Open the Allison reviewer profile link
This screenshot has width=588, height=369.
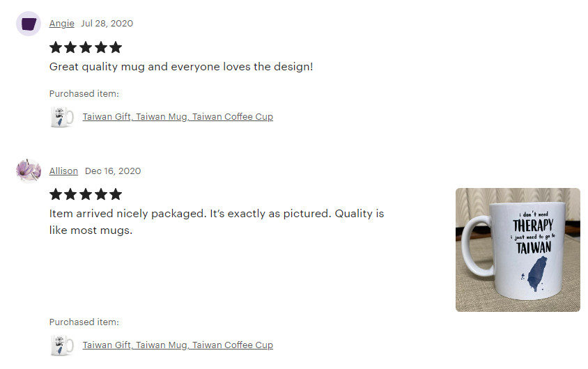click(x=63, y=171)
